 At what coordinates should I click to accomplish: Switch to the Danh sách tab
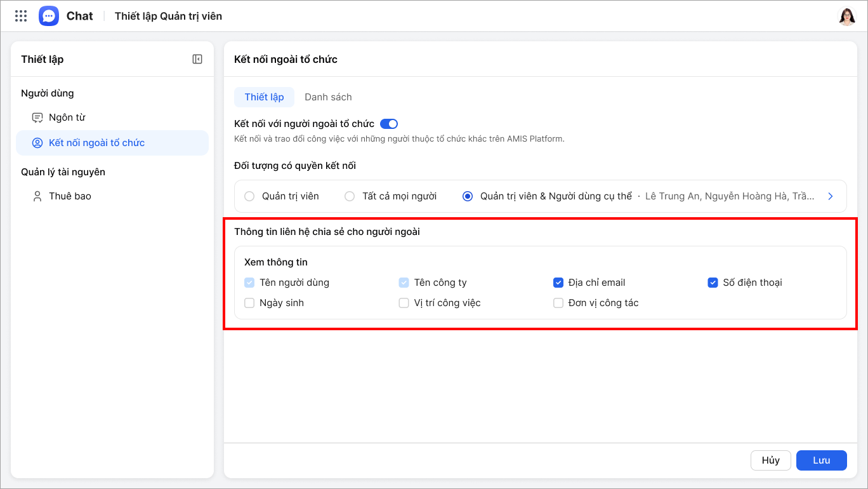328,97
